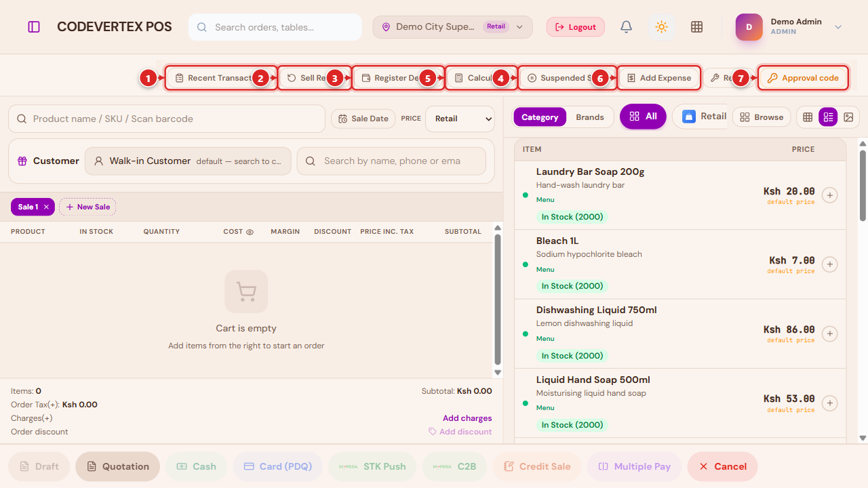Viewport: 868px width, 488px height.
Task: Click the cart scrollbar down arrow
Action: pos(498,372)
